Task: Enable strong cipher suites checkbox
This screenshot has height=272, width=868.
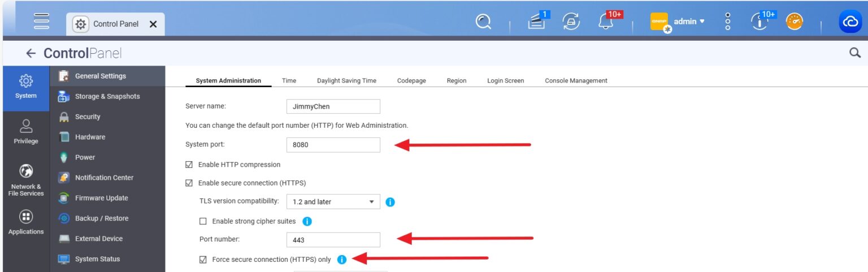Action: 203,221
